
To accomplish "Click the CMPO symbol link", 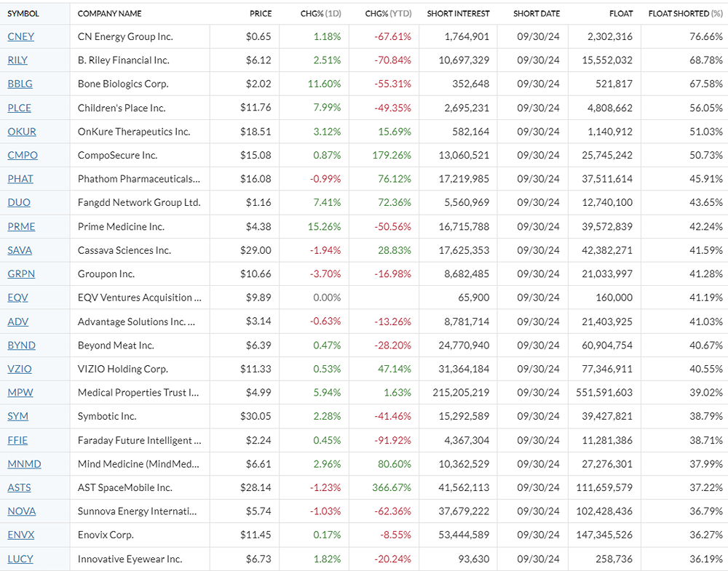I will click(x=22, y=155).
